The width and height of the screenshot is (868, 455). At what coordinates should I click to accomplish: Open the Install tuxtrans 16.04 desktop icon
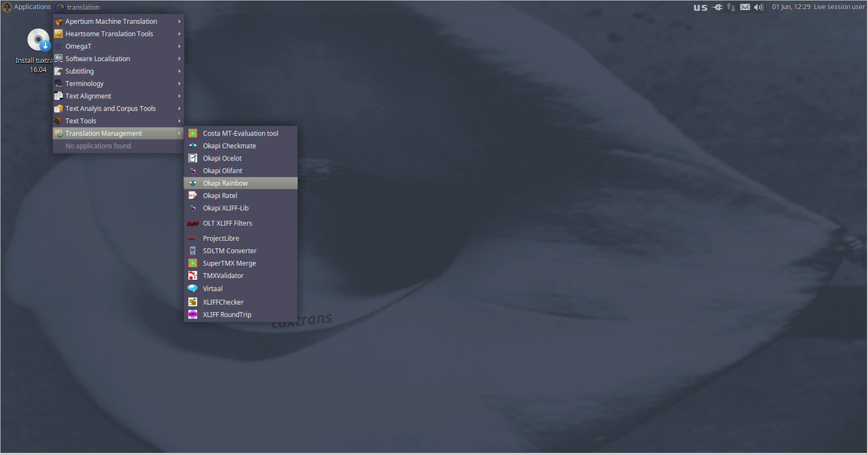click(x=39, y=41)
